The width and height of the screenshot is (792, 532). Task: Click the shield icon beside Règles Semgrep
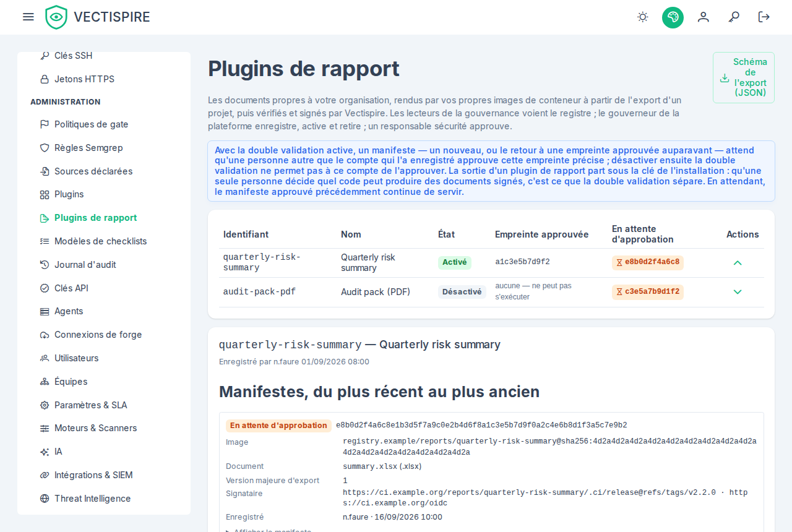click(x=45, y=148)
